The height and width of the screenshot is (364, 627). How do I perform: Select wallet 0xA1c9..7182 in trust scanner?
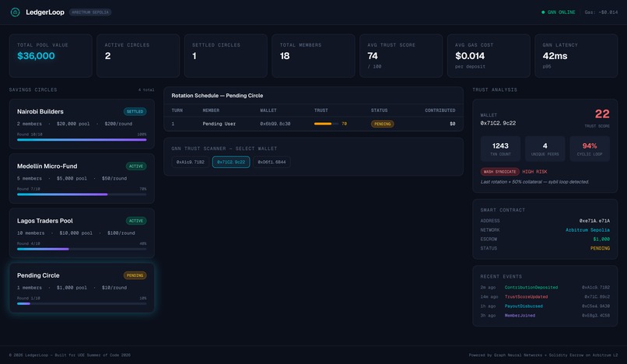click(x=191, y=162)
